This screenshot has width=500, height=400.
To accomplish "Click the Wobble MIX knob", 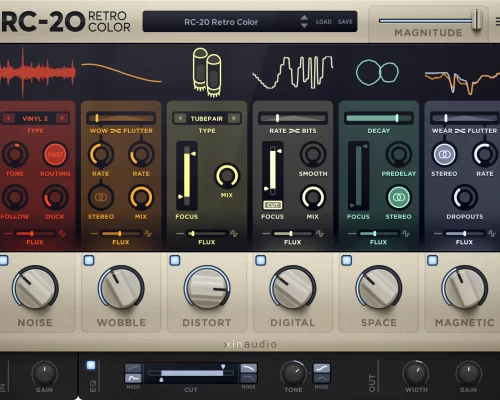I will 141,197.
